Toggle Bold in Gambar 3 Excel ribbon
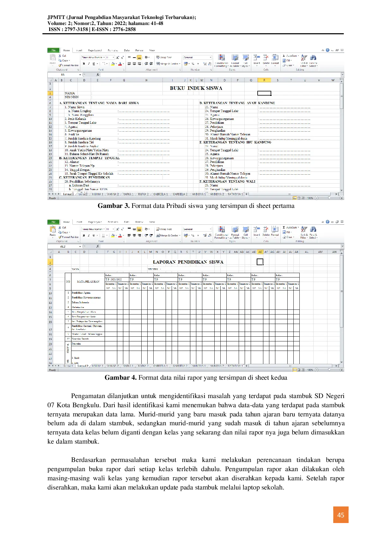Image resolution: width=392 pixels, height=555 pixels. (84, 64)
